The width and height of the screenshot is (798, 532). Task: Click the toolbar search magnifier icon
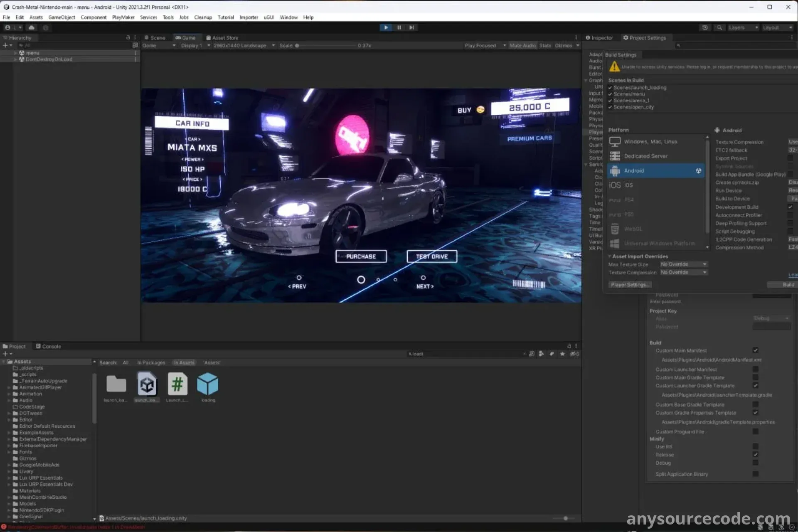[x=719, y=27]
